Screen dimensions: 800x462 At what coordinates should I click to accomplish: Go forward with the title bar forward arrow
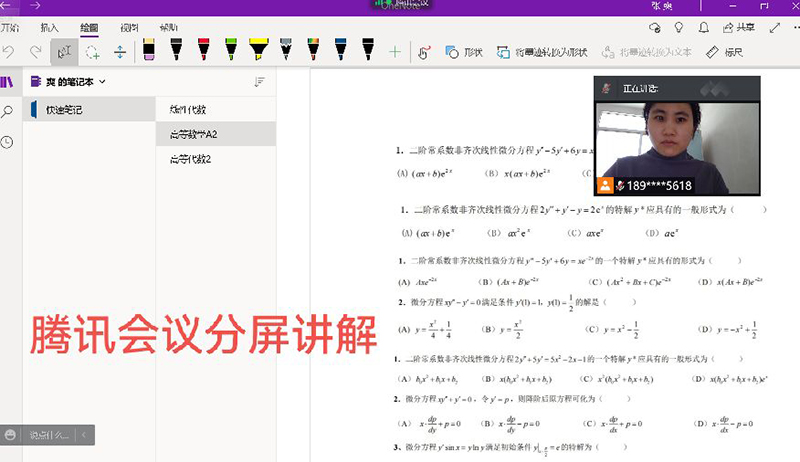point(35,6)
